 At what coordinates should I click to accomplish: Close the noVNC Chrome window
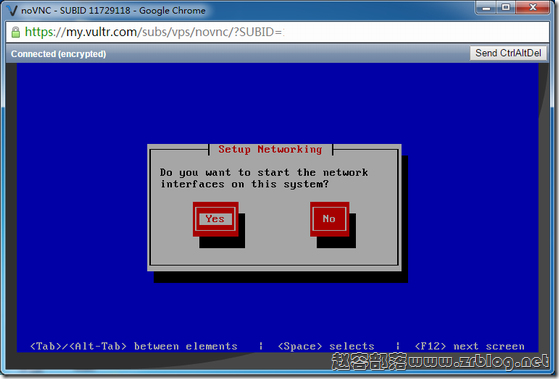(x=533, y=8)
